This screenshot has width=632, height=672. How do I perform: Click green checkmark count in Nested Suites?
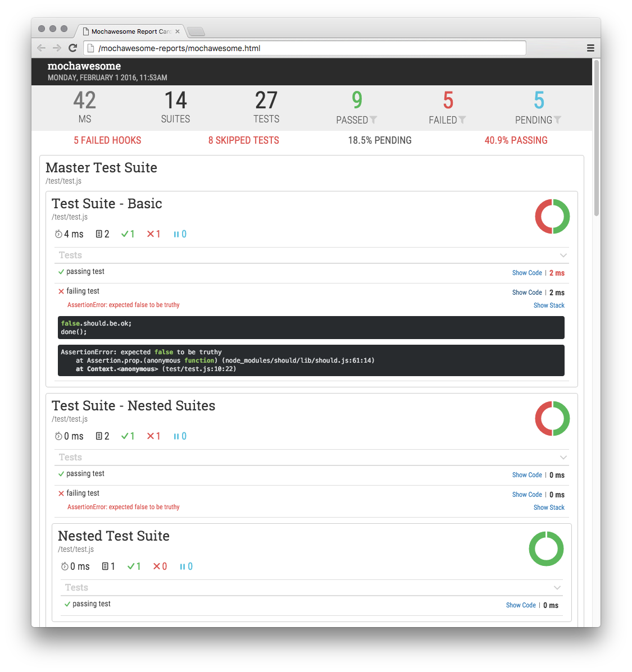tap(128, 436)
